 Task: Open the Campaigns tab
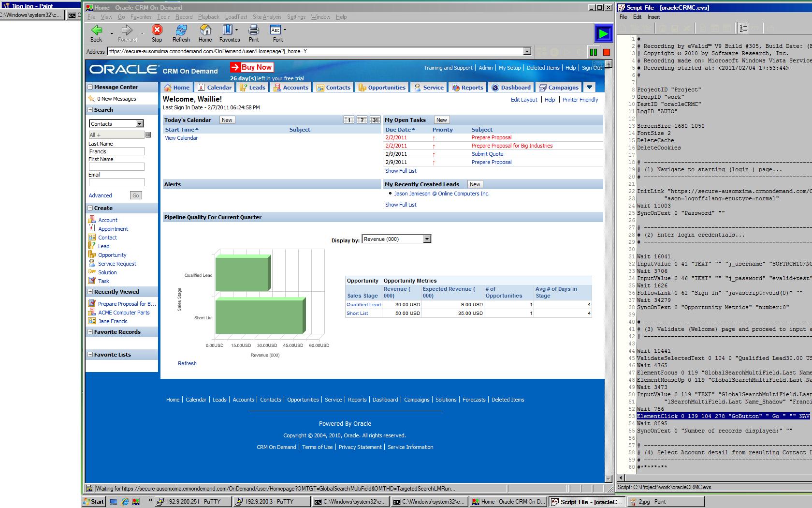click(559, 88)
